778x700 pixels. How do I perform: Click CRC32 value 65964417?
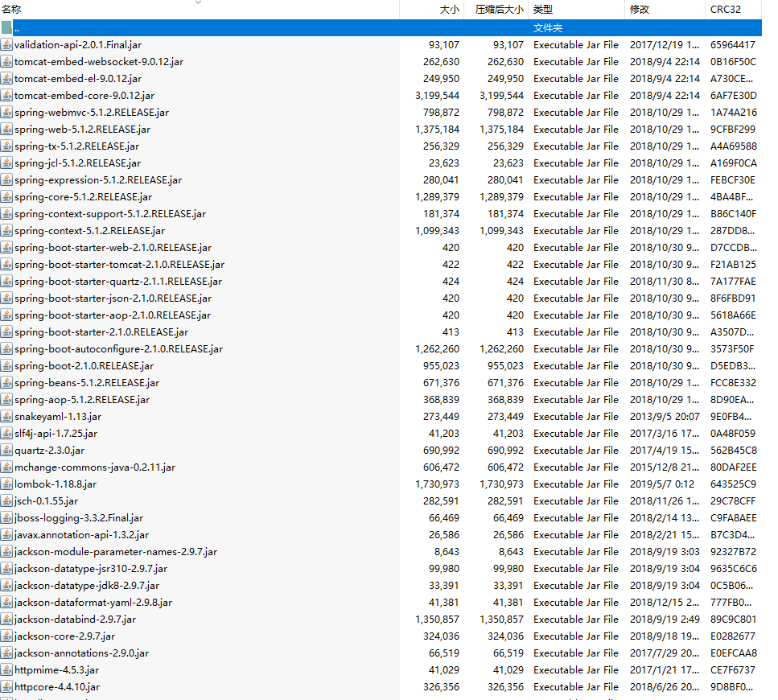coord(733,44)
